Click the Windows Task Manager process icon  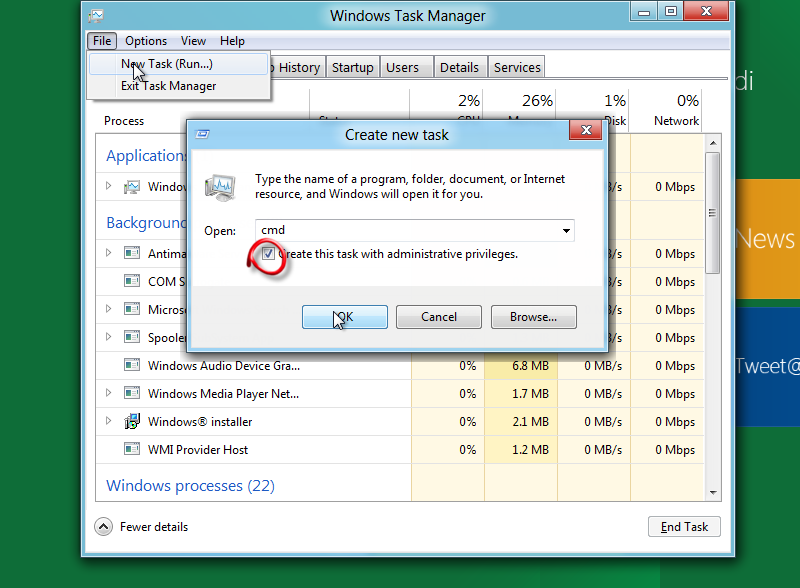(x=132, y=187)
